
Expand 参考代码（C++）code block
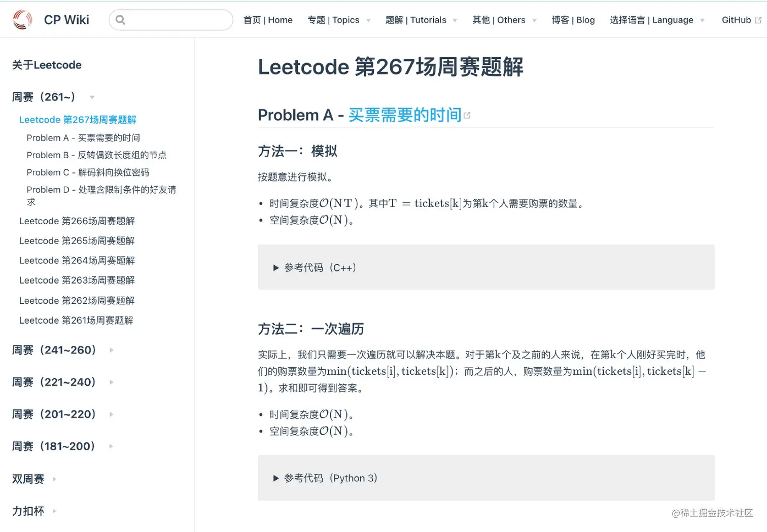[486, 267]
